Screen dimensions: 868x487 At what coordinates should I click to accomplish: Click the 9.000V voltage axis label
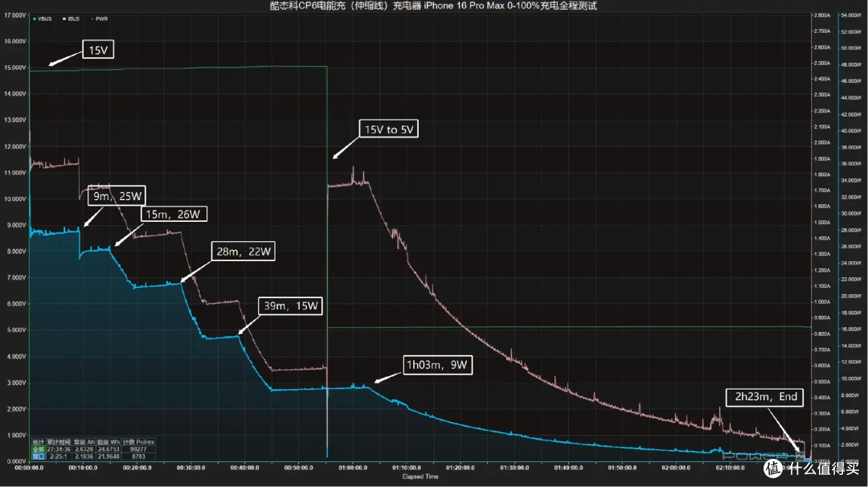pyautogui.click(x=16, y=225)
